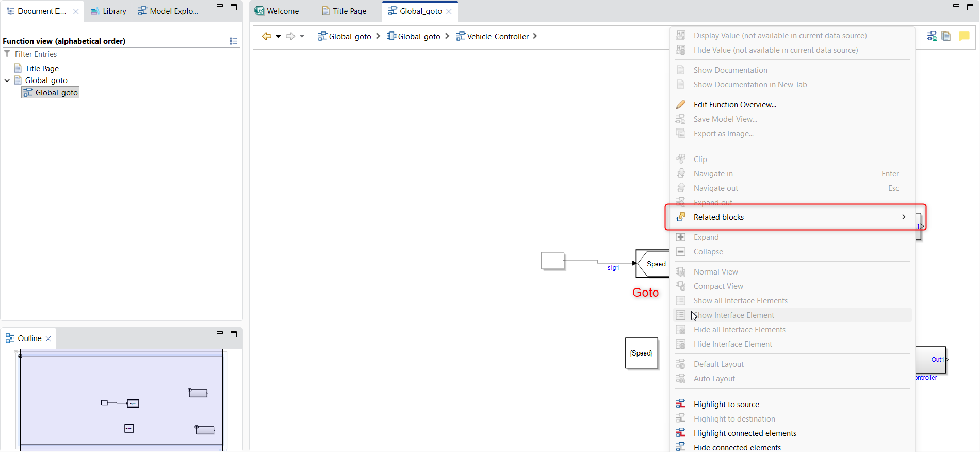This screenshot has height=452, width=980.
Task: Open the Related blocks submenu
Action: [792, 217]
